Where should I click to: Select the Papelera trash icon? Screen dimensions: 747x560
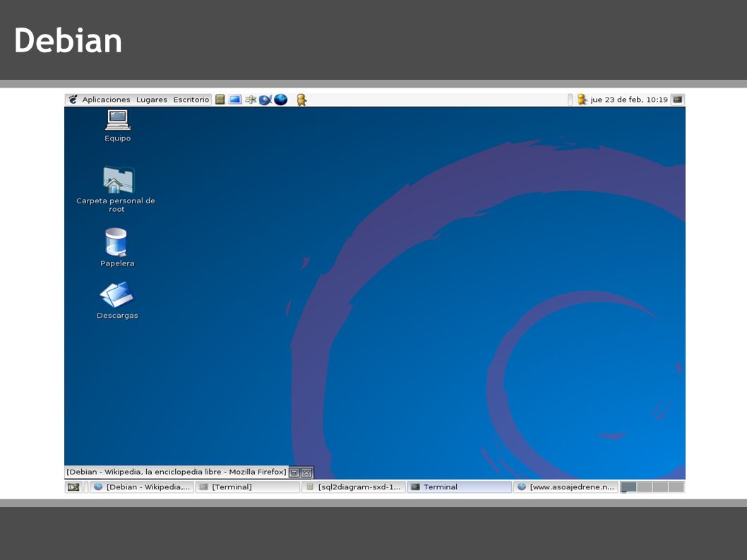(x=117, y=247)
